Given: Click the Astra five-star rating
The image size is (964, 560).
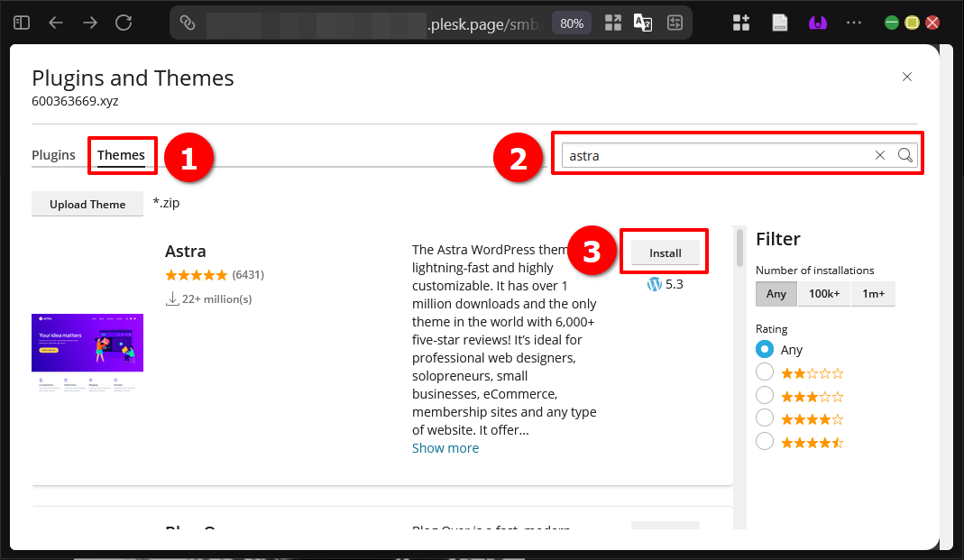Looking at the screenshot, I should [196, 275].
